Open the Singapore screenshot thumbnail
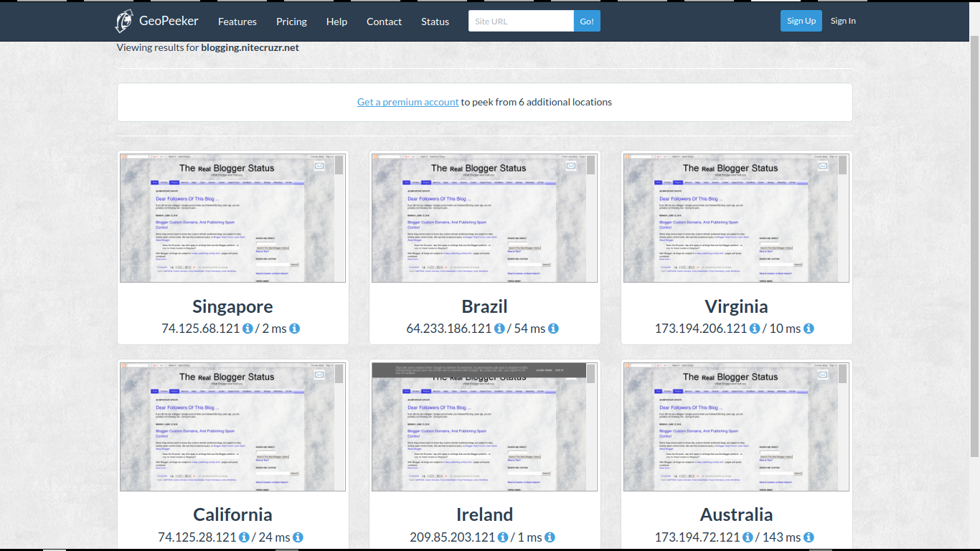Screen dimensions: 980x551 (232, 217)
